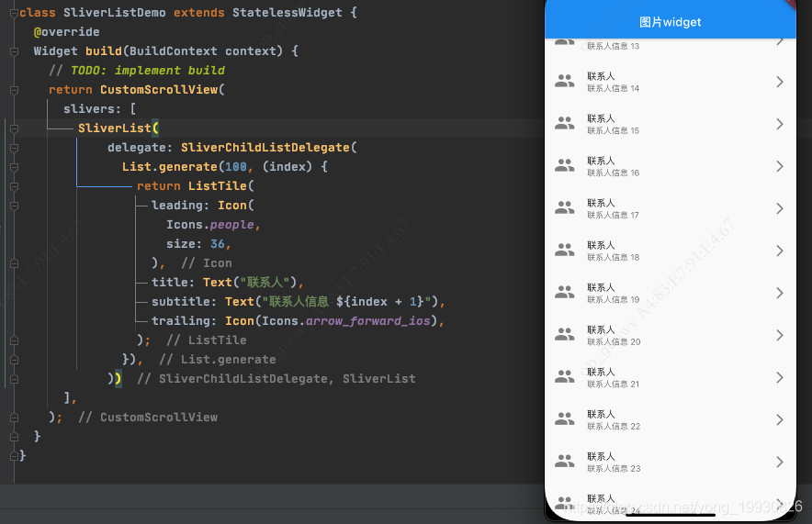Click the TODO: implement build comment
The image size is (812, 524).
148,71
